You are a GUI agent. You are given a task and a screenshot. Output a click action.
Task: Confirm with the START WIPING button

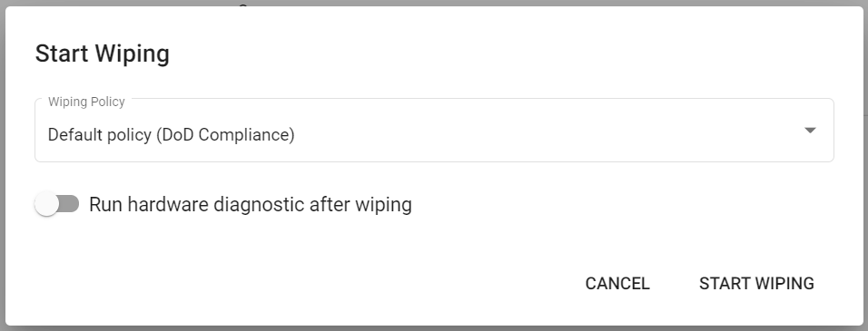click(x=756, y=284)
